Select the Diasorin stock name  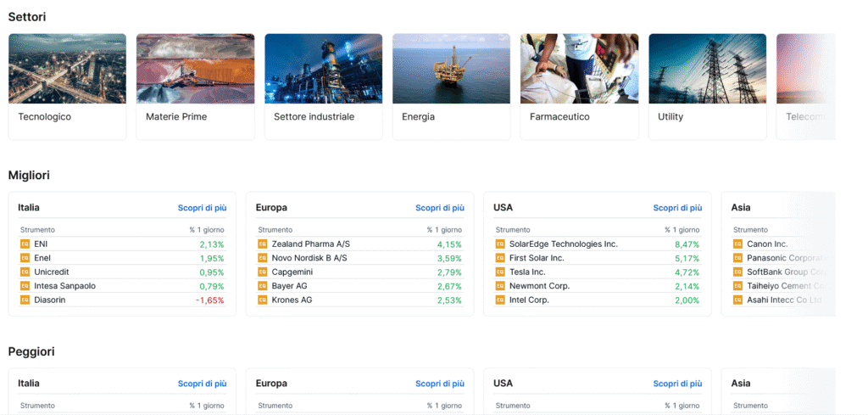click(51, 300)
